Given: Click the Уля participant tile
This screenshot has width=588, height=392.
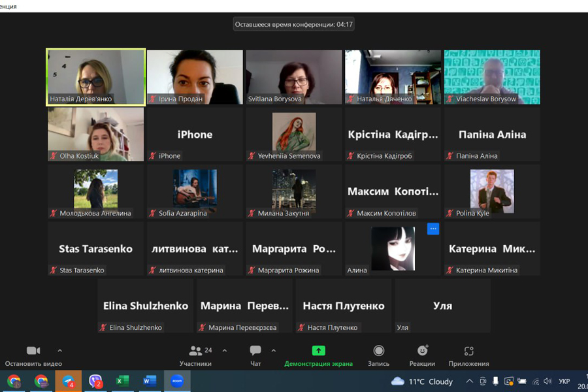Looking at the screenshot, I should (442, 306).
